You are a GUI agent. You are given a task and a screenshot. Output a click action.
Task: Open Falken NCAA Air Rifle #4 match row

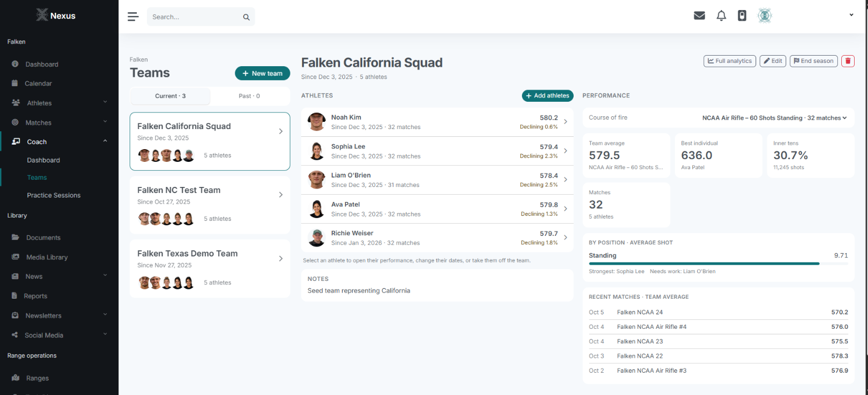pos(718,327)
